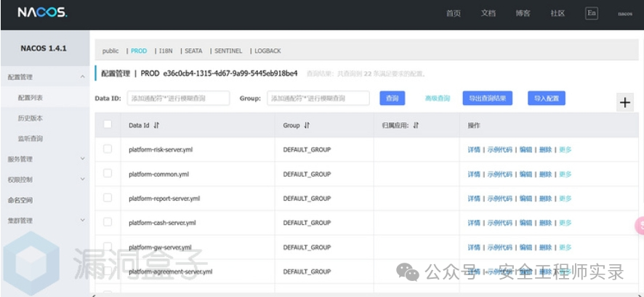Switch to the LOGBACK namespace tab
Image resolution: width=644 pixels, height=297 pixels.
point(267,51)
